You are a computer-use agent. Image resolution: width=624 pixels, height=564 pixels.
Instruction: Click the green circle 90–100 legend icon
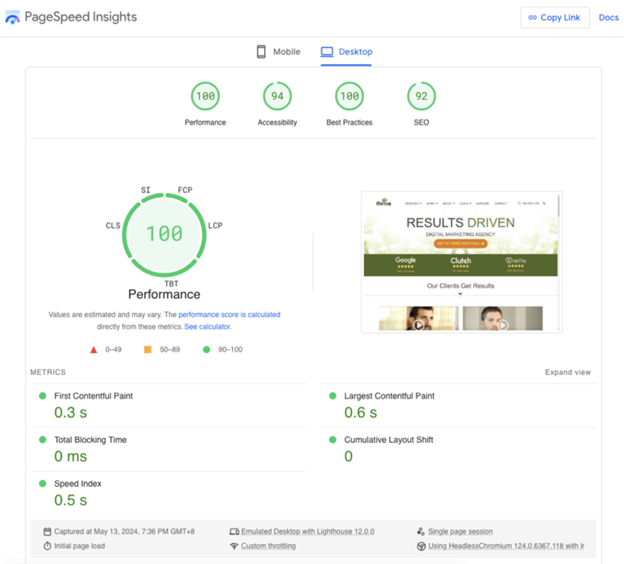(x=206, y=350)
